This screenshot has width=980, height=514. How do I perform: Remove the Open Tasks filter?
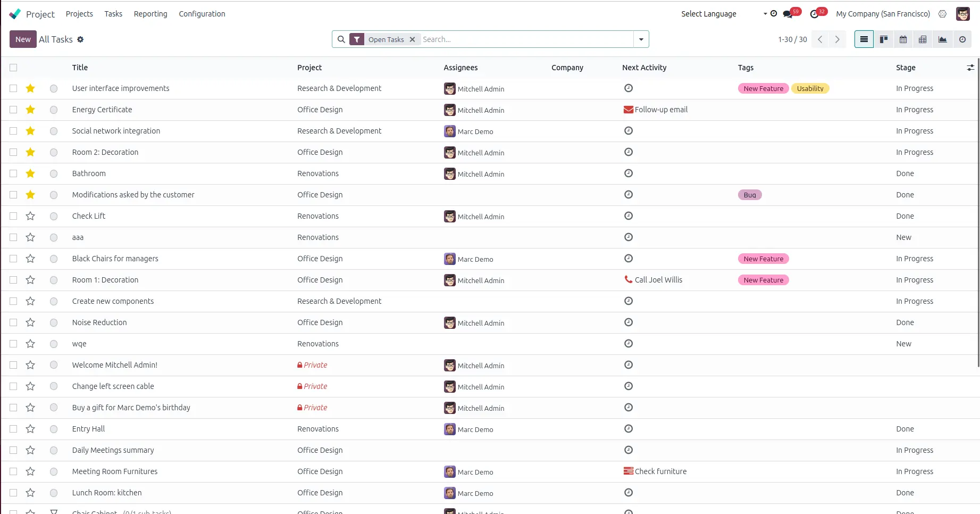coord(412,39)
